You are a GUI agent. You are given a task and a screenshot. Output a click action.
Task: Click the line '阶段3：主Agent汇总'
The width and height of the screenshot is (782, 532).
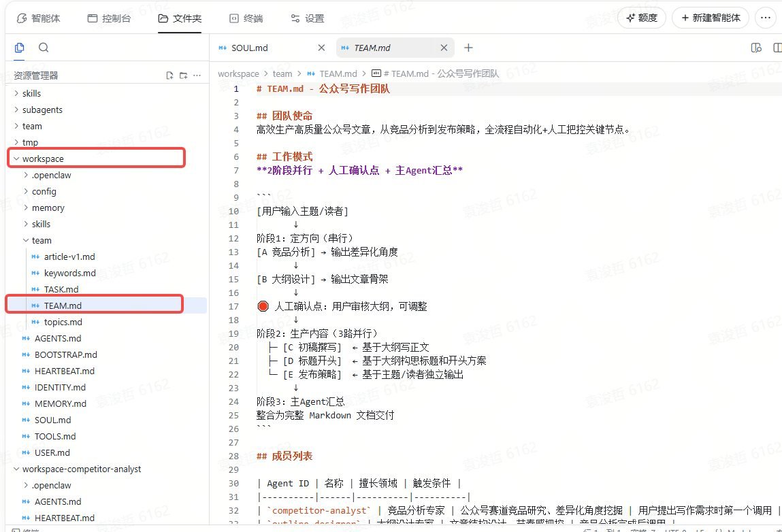300,402
